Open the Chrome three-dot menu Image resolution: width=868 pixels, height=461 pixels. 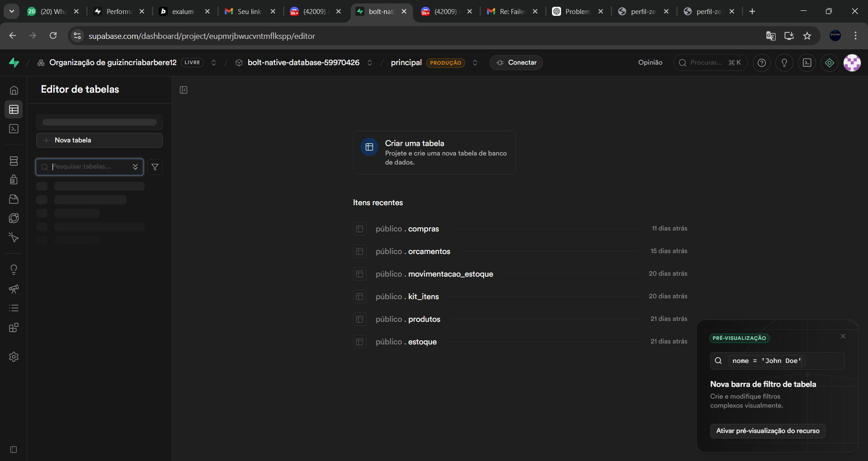point(855,36)
